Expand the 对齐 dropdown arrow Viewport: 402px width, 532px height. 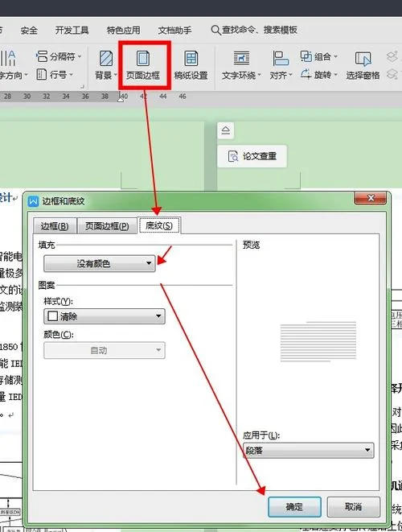pos(290,75)
